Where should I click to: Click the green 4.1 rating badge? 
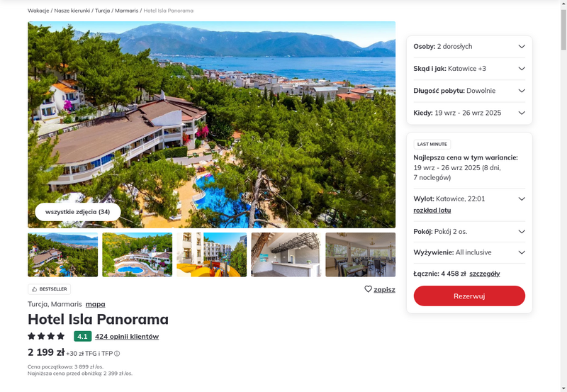[x=82, y=336]
